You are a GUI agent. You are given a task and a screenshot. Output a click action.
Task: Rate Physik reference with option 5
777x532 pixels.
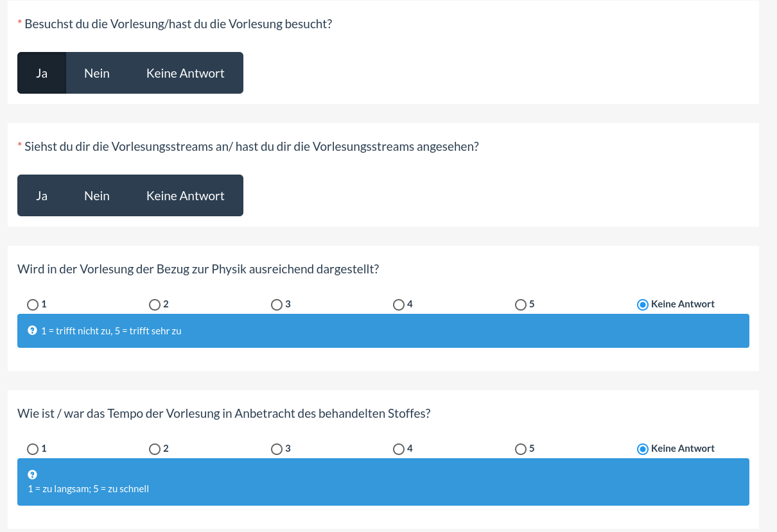coord(521,305)
